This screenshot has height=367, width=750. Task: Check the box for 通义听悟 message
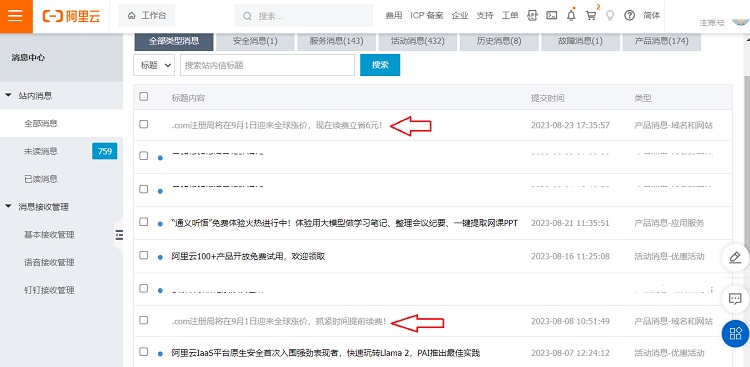click(143, 222)
